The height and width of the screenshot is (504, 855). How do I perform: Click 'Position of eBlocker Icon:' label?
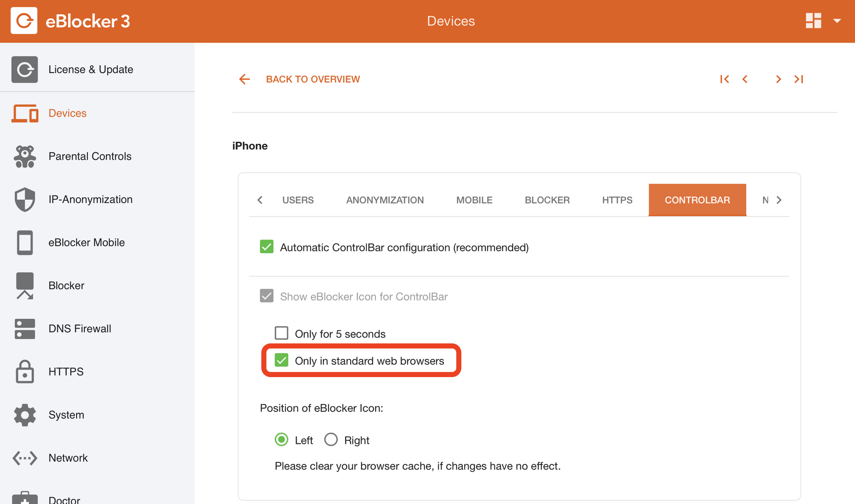coord(321,408)
